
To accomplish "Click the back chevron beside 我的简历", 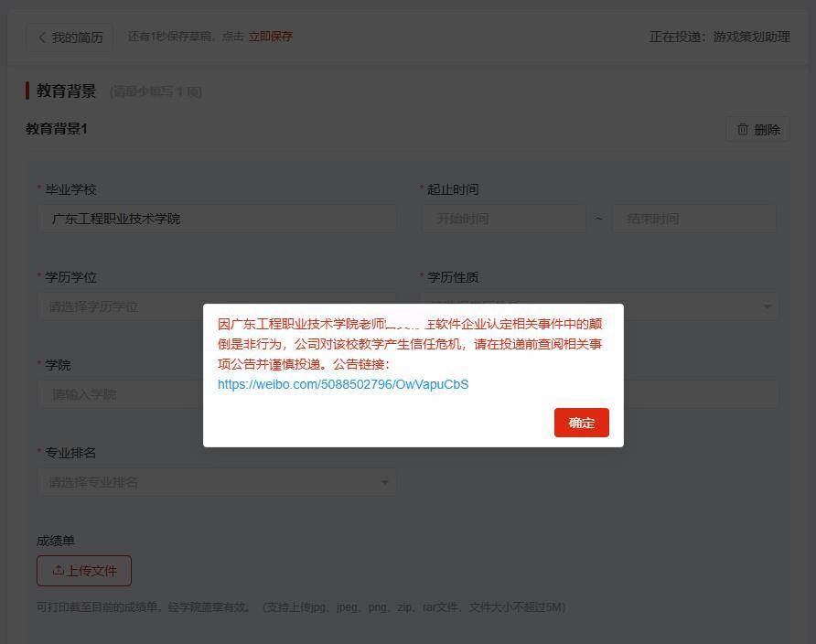I will (x=42, y=37).
